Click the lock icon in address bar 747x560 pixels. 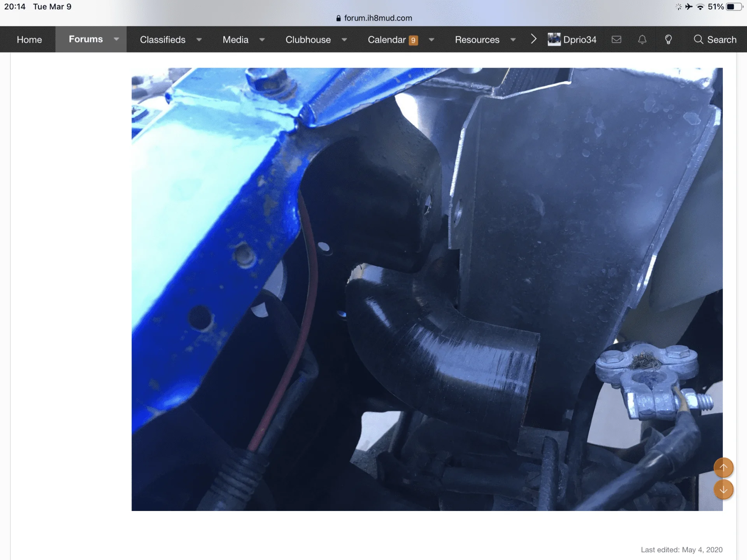coord(338,18)
